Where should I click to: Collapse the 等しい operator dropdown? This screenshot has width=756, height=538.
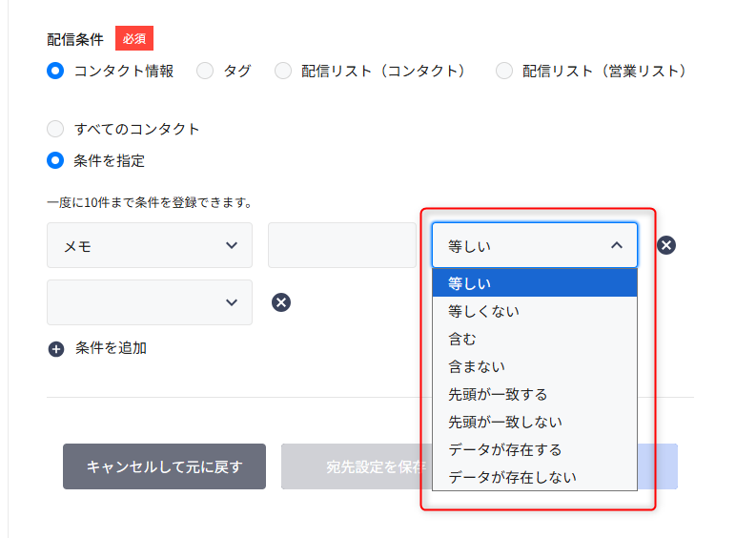pyautogui.click(x=535, y=245)
